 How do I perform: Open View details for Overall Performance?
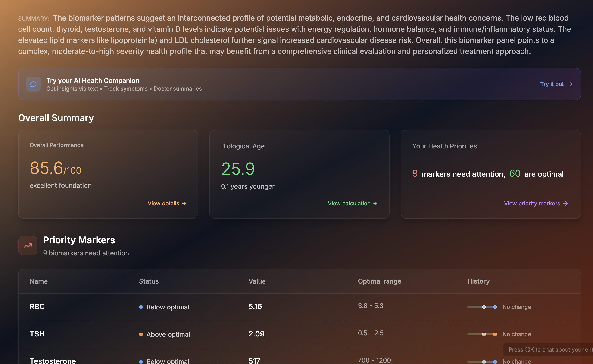coord(163,204)
